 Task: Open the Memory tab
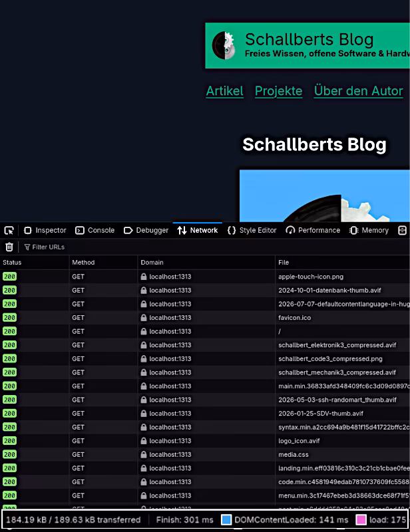click(x=369, y=230)
